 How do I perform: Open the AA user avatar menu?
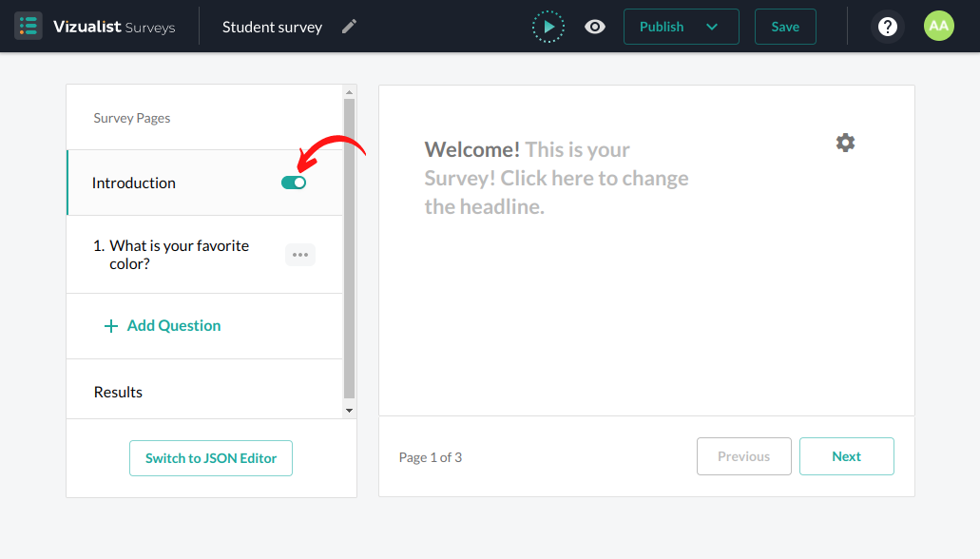(938, 27)
